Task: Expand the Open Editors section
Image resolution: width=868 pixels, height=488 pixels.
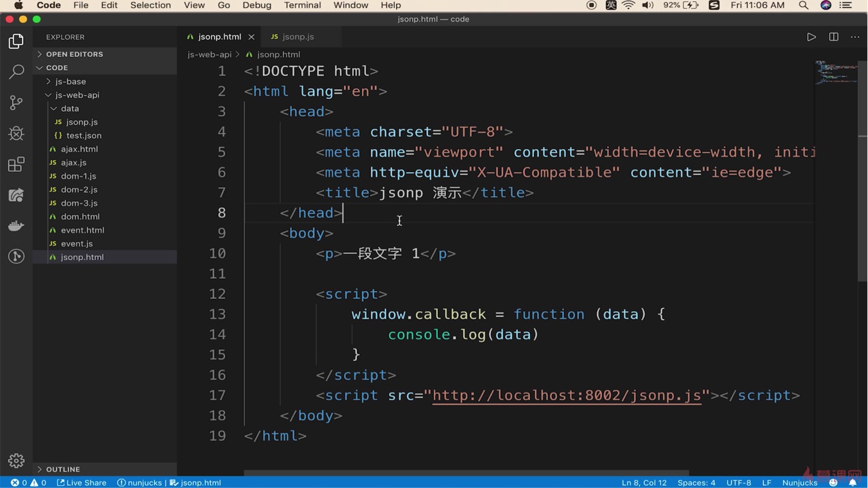Action: click(105, 54)
